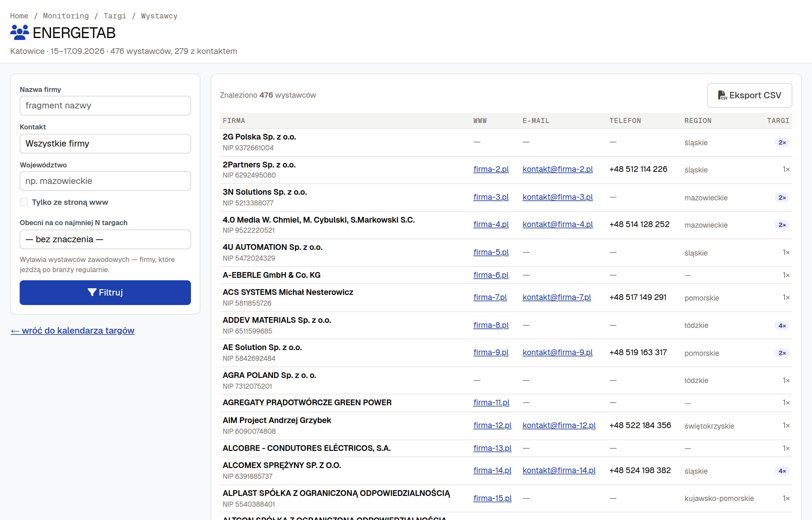
Task: Focus the Nazwa firmy input field
Action: [x=105, y=106]
